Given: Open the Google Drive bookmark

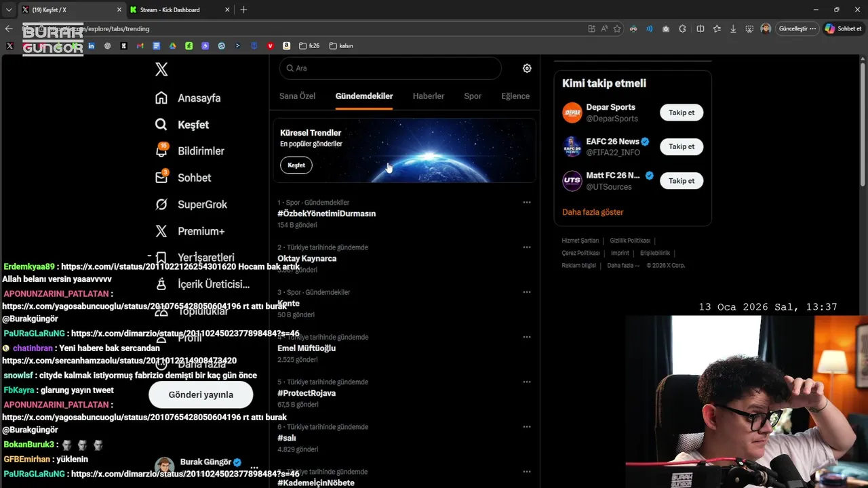Looking at the screenshot, I should pos(172,46).
